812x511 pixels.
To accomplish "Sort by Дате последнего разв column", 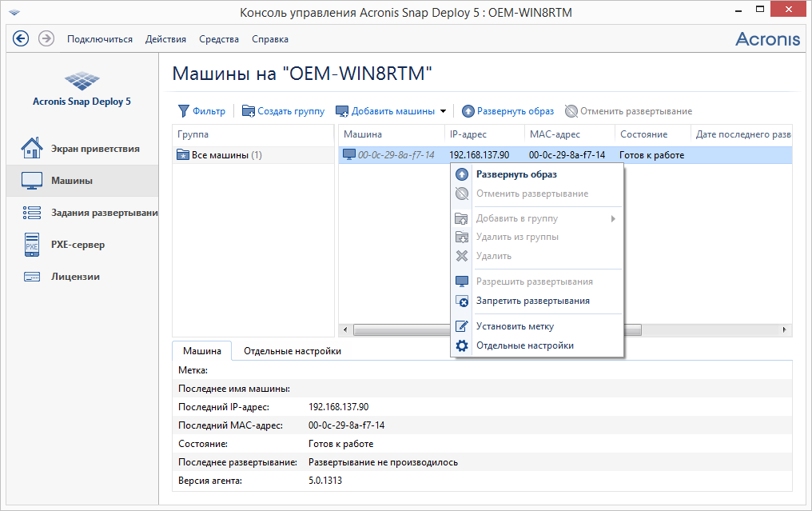I will pos(742,134).
